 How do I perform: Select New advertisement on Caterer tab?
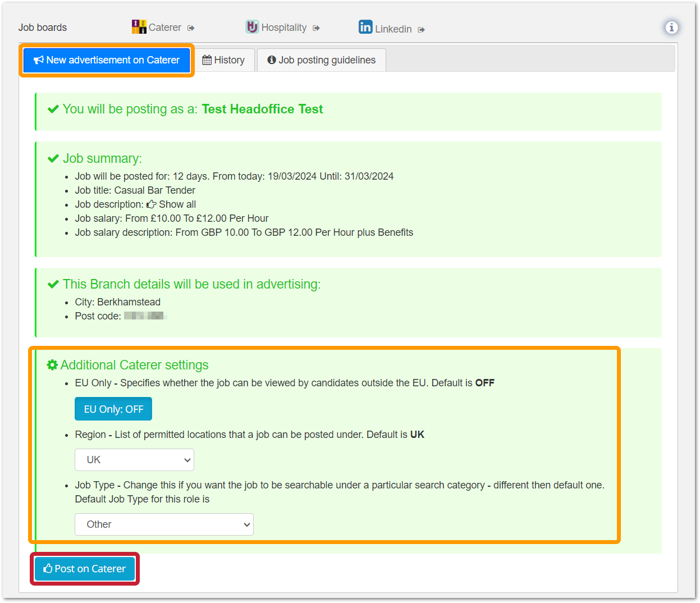pyautogui.click(x=107, y=60)
